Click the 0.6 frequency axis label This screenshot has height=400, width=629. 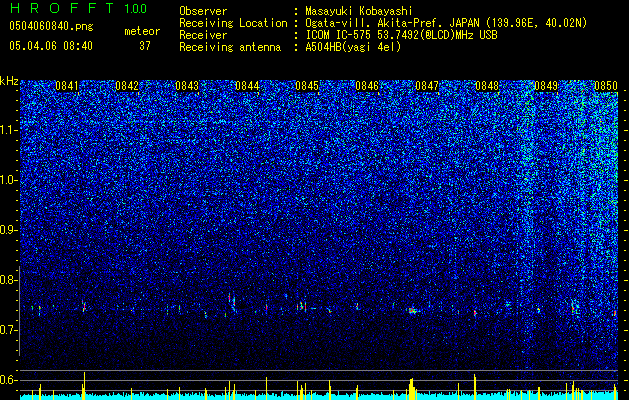pos(9,380)
